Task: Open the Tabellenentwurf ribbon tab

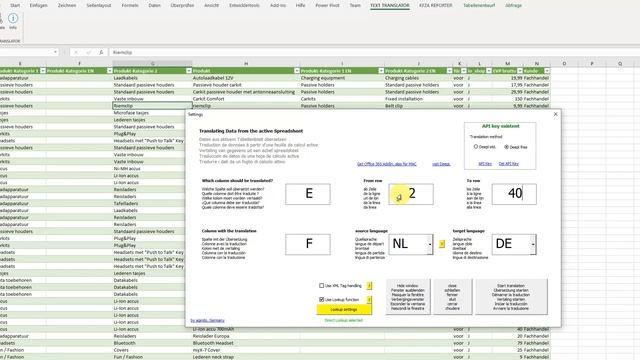Action: pos(479,5)
